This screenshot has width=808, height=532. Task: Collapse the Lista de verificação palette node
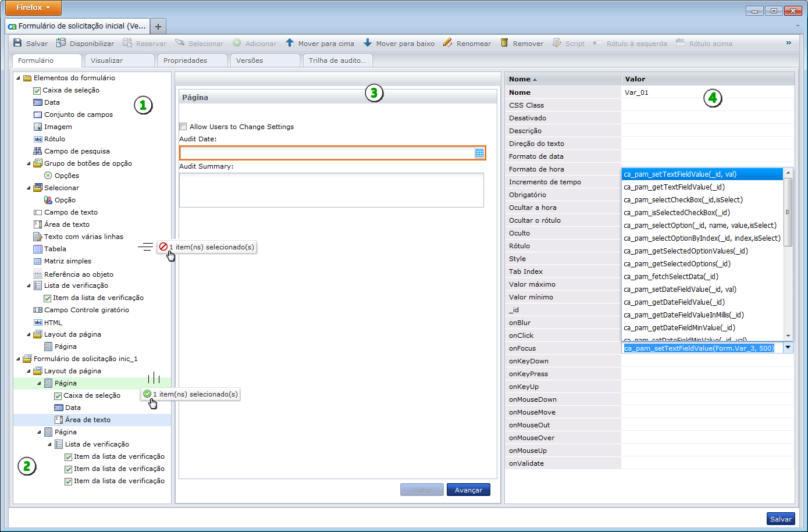[x=29, y=285]
